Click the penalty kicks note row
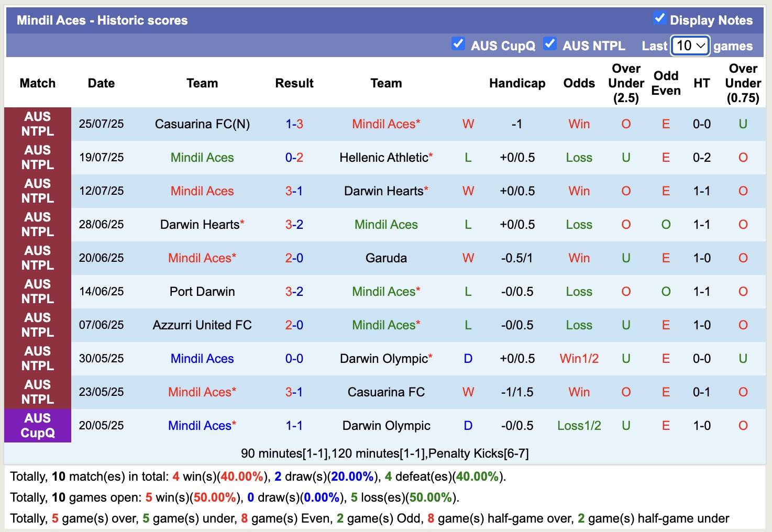Screen dimensions: 772x532 click(385, 453)
